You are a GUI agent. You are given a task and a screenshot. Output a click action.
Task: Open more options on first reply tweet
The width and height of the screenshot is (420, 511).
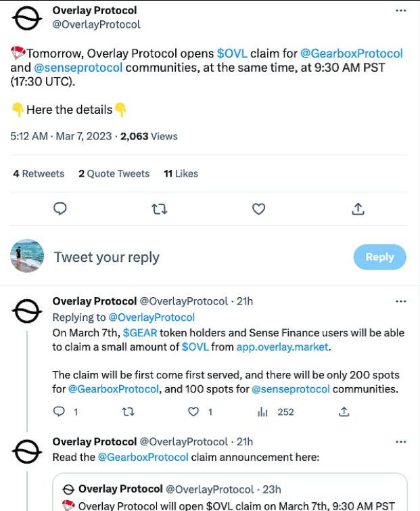pos(400,301)
